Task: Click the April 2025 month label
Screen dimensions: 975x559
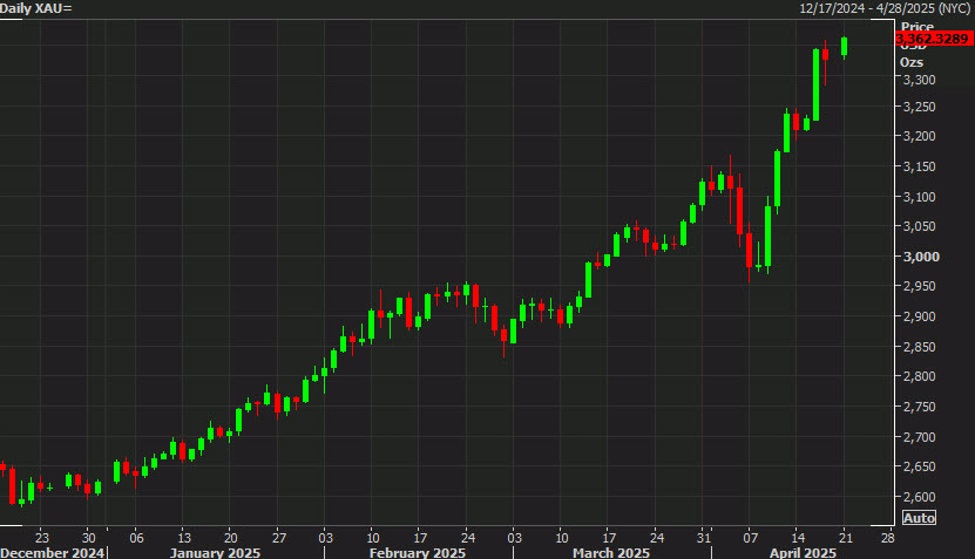Action: 802,552
